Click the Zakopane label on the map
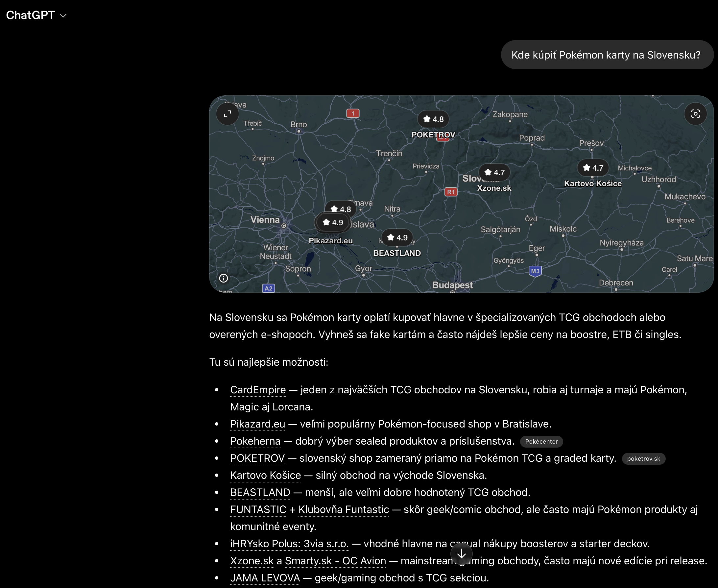Image resolution: width=718 pixels, height=588 pixels. [510, 114]
